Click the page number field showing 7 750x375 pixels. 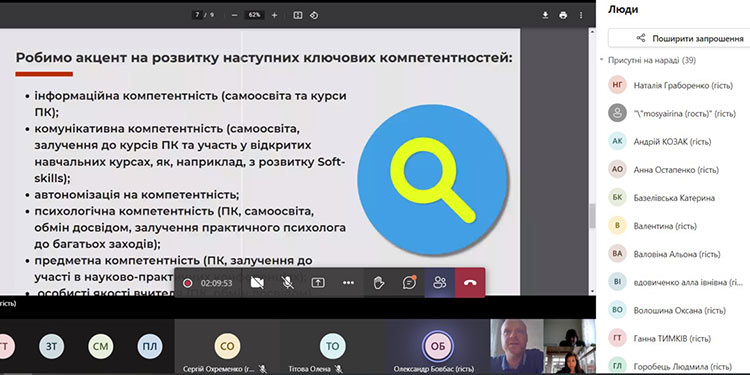pyautogui.click(x=198, y=15)
